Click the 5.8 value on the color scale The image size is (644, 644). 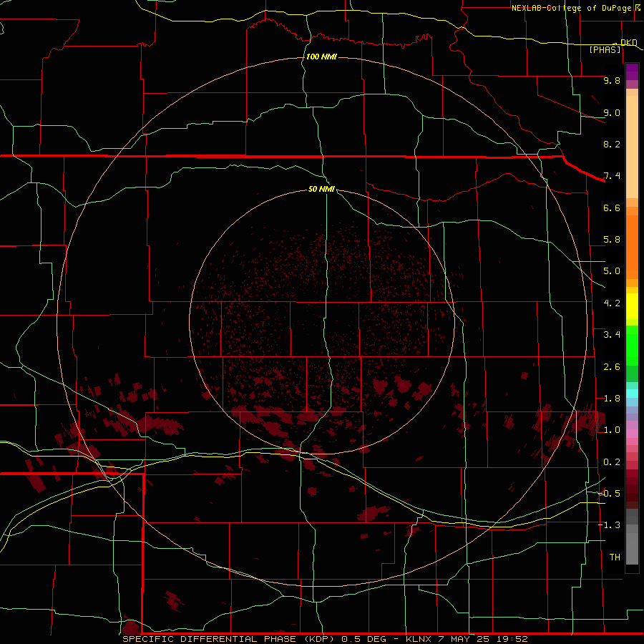point(612,240)
